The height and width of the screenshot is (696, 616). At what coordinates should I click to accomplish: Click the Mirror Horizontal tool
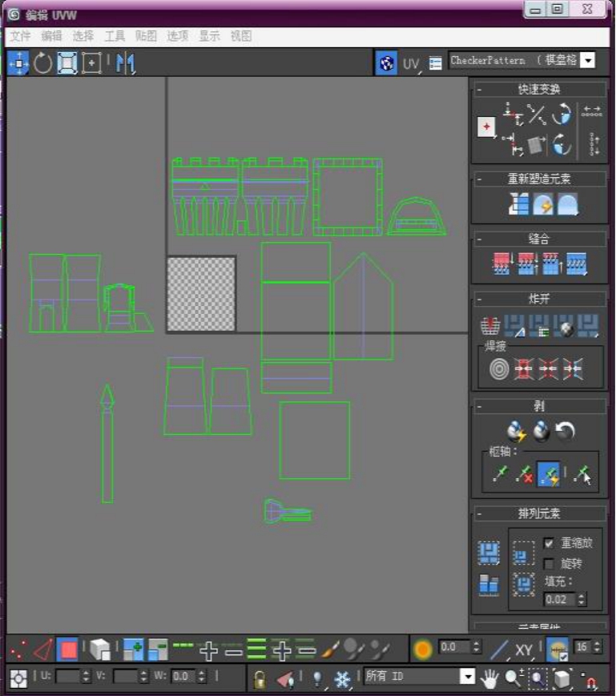coord(125,63)
